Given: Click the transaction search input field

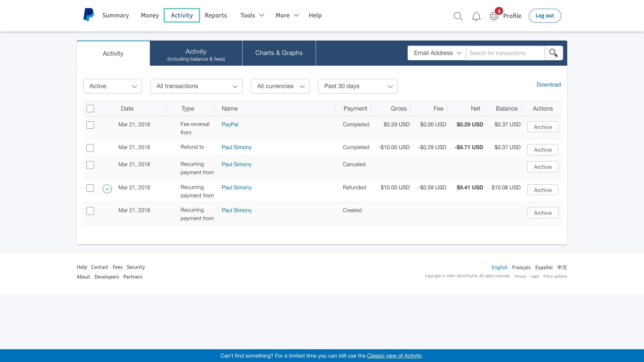Looking at the screenshot, I should 505,53.
